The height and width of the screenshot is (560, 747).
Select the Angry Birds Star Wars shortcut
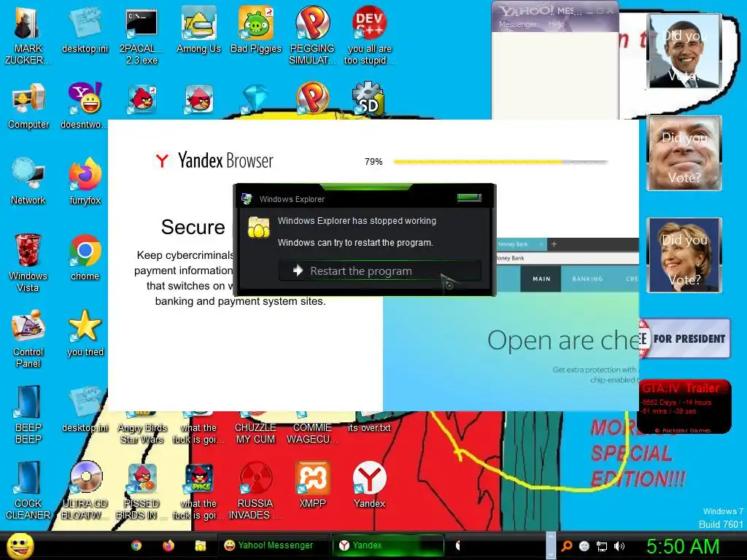(x=142, y=427)
